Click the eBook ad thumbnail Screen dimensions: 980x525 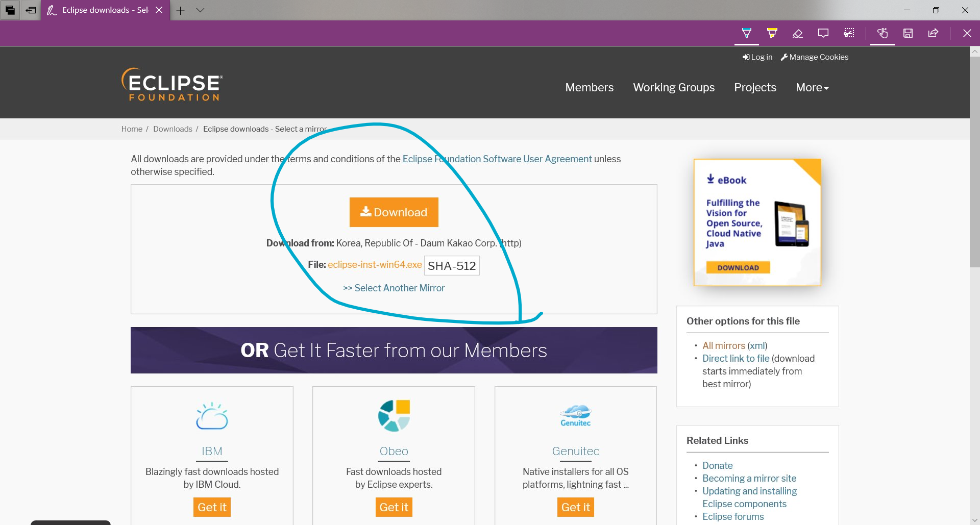click(757, 222)
